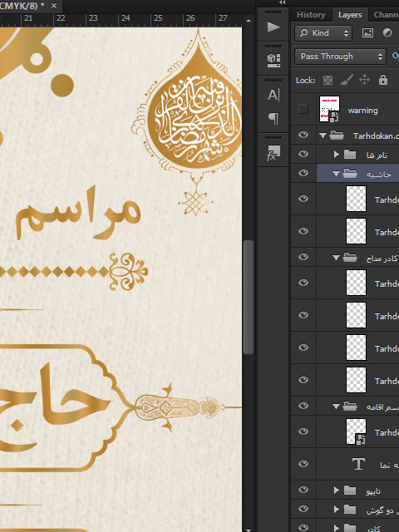The width and height of the screenshot is (399, 532).
Task: Click the lock image pixels brush icon
Action: click(346, 80)
